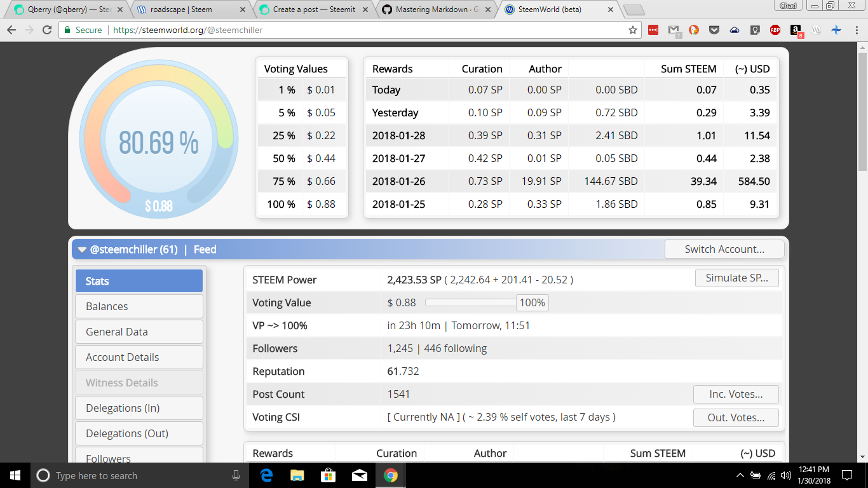The image size is (868, 488).
Task: Click Type here to search box
Action: pyautogui.click(x=139, y=475)
